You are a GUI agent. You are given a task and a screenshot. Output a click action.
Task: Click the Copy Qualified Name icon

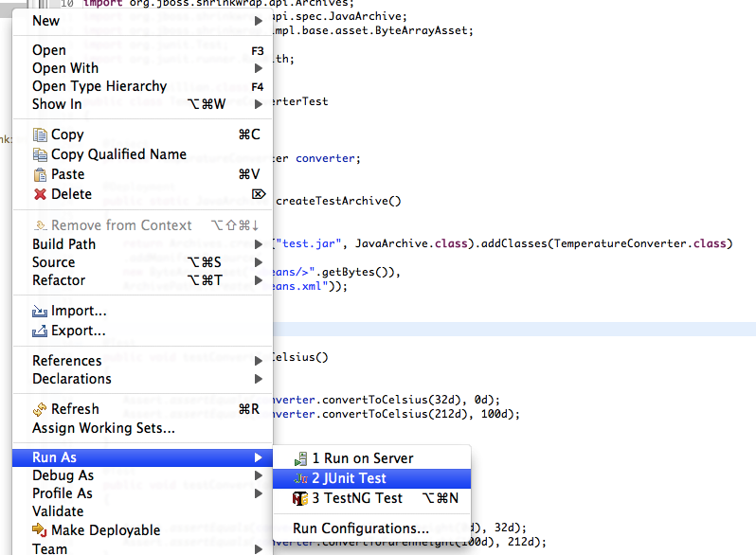pos(40,154)
